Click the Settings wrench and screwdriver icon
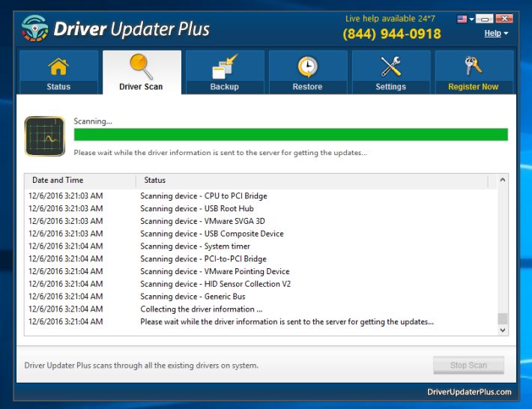This screenshot has height=409, width=532. pos(390,67)
